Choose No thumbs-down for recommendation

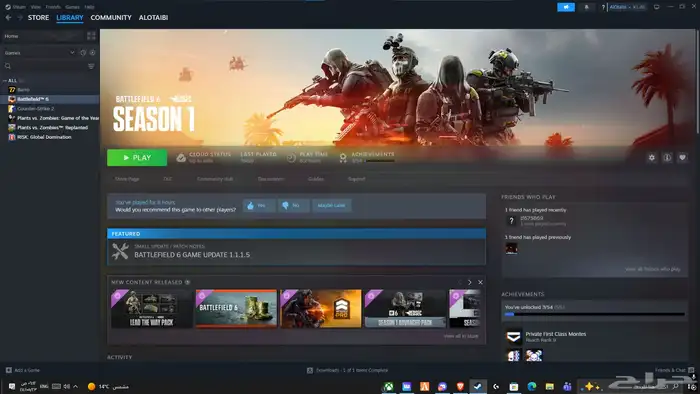click(x=293, y=205)
